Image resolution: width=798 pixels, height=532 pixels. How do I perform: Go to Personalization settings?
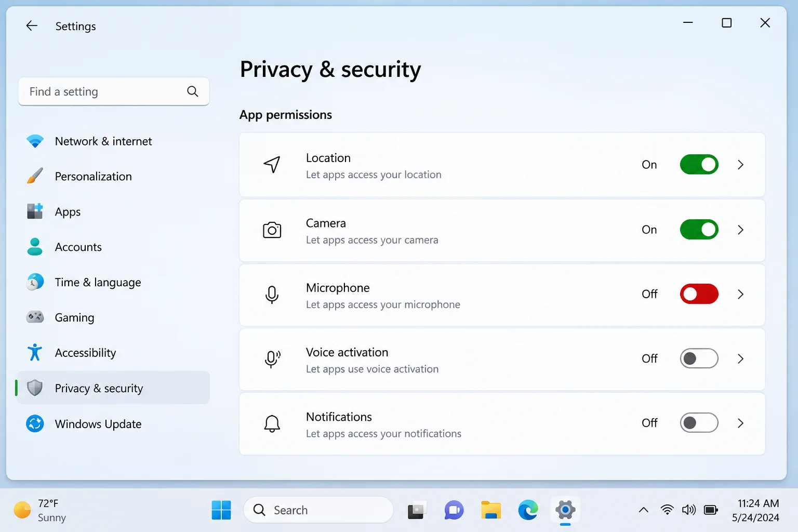pyautogui.click(x=113, y=176)
